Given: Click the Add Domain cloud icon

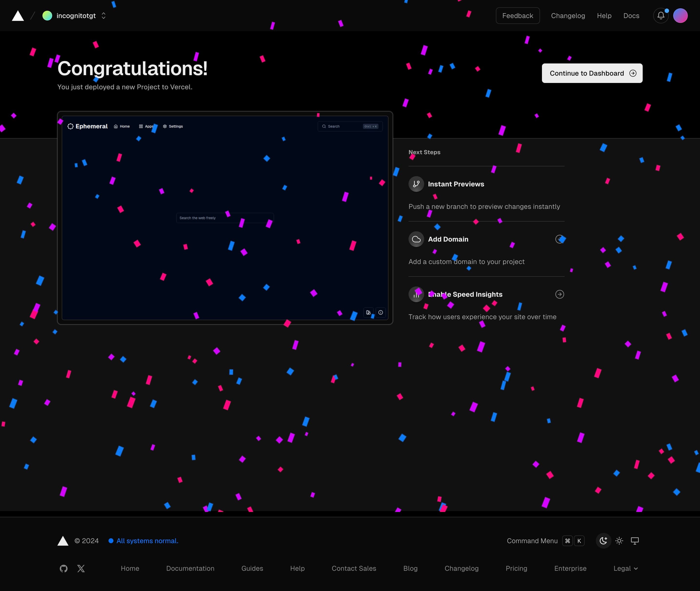Looking at the screenshot, I should (416, 239).
